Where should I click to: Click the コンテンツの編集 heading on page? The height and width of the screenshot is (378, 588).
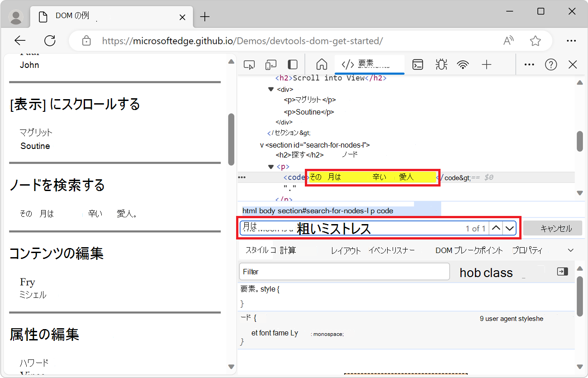(x=57, y=253)
